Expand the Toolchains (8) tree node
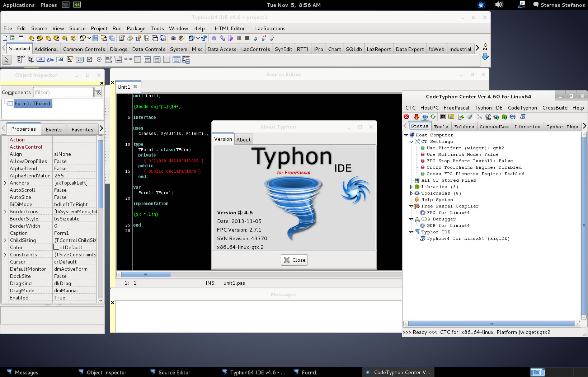Viewport: 588px width, 377px height. 411,193
